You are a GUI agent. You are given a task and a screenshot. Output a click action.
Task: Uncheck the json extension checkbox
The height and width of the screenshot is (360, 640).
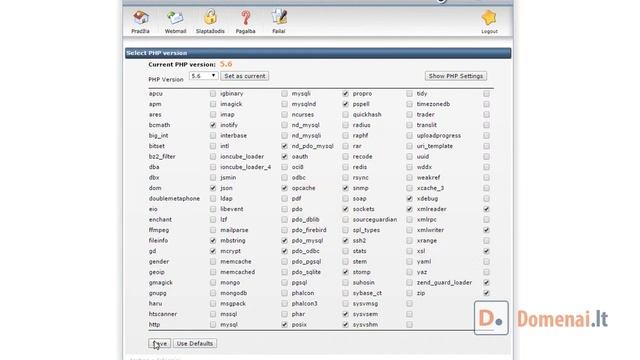coord(284,188)
